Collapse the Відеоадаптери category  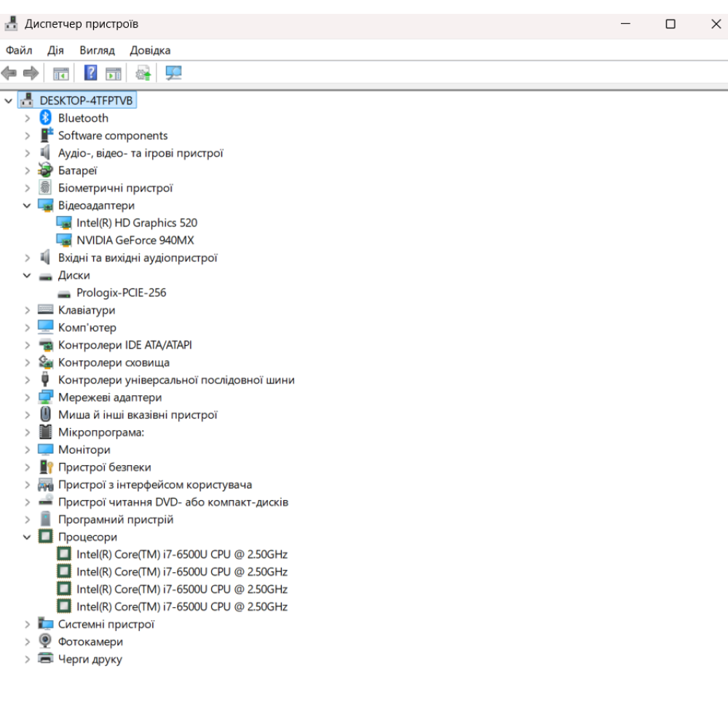(27, 205)
